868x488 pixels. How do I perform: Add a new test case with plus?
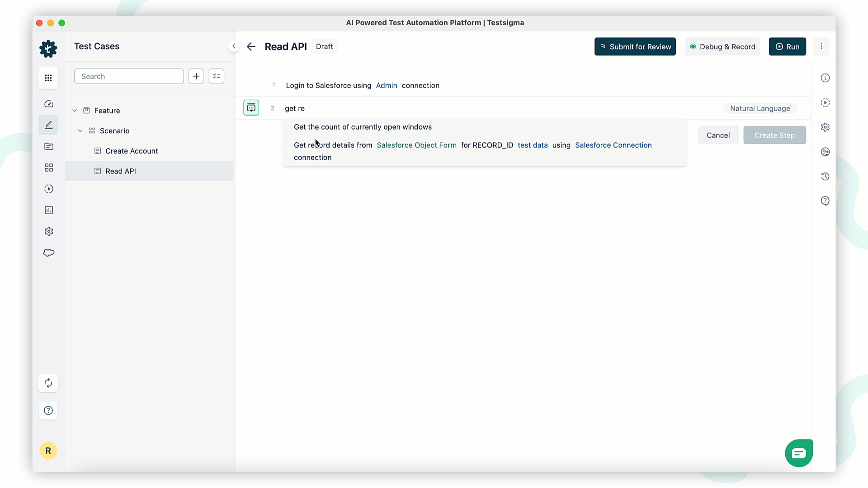(196, 76)
